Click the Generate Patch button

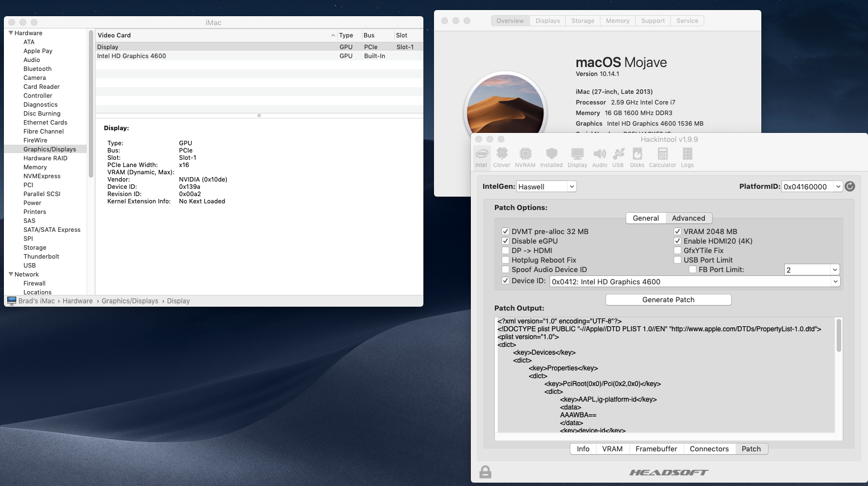[x=668, y=299]
